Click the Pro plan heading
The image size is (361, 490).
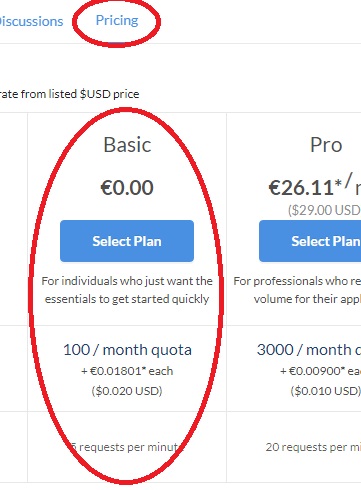pos(326,145)
